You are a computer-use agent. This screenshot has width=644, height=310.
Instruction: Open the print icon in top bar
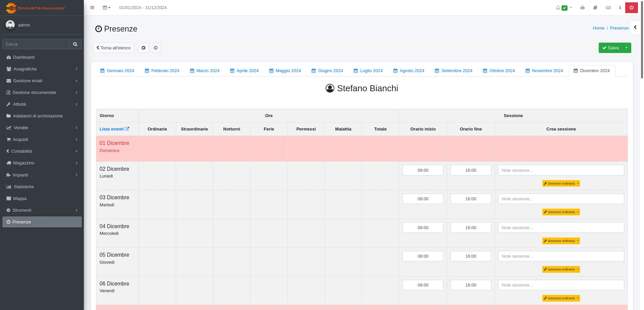tap(583, 7)
